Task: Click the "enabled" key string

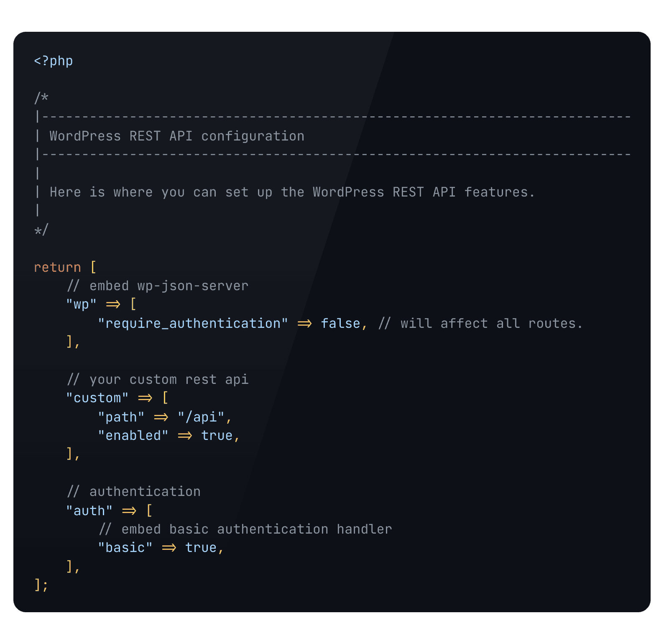Action: coord(133,435)
